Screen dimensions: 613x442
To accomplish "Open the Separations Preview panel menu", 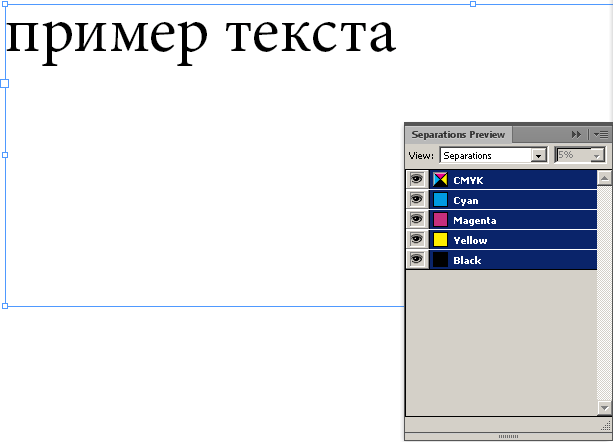I will [601, 135].
